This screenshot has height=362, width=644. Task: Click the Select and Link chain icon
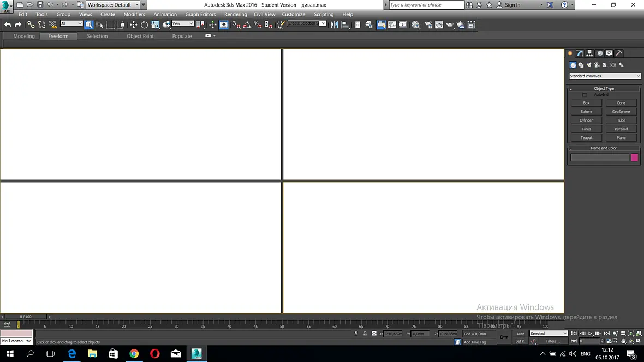point(31,25)
